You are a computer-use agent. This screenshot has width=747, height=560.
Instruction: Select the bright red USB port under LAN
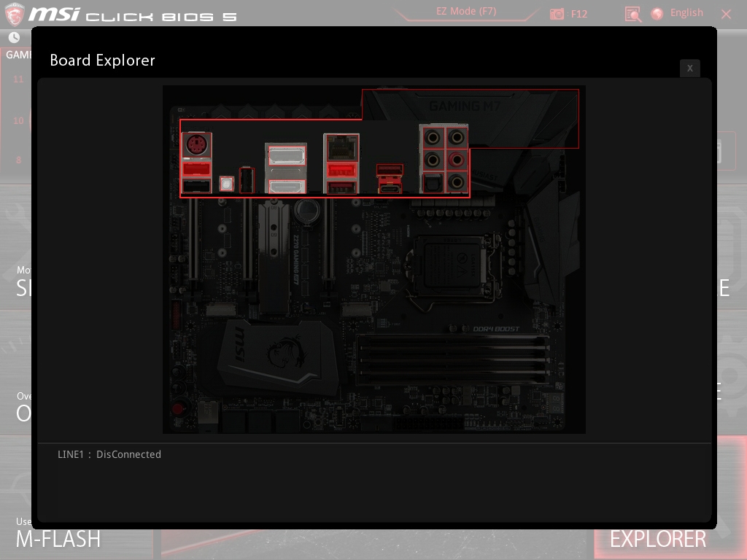click(x=341, y=170)
